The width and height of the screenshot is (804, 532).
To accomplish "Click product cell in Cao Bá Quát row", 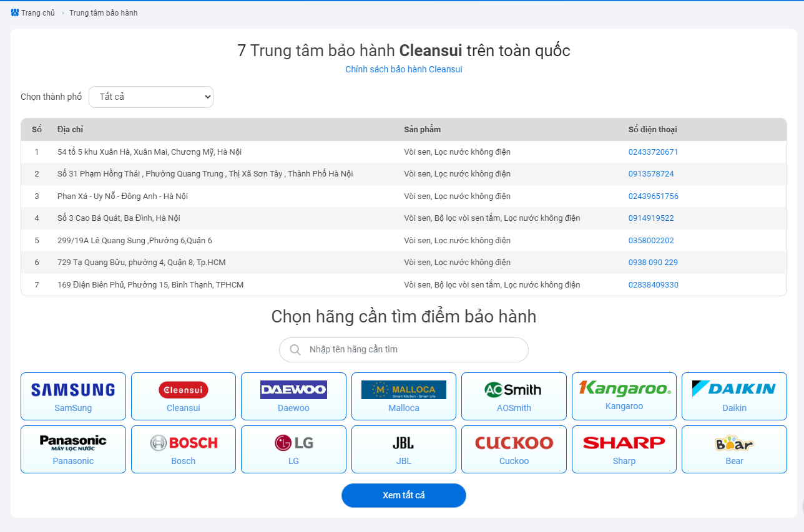I will 492,218.
